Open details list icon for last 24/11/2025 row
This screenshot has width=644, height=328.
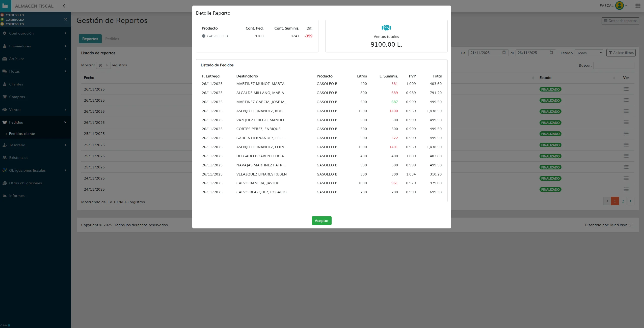tap(626, 189)
